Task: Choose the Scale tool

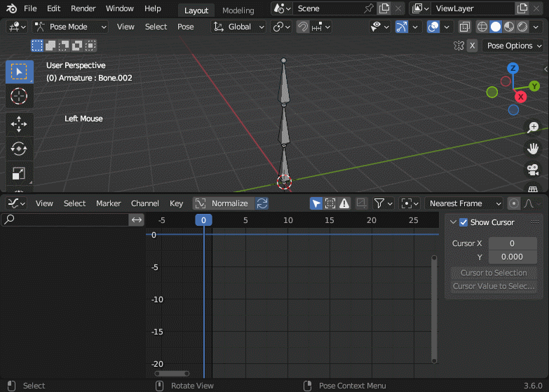Action: point(19,173)
